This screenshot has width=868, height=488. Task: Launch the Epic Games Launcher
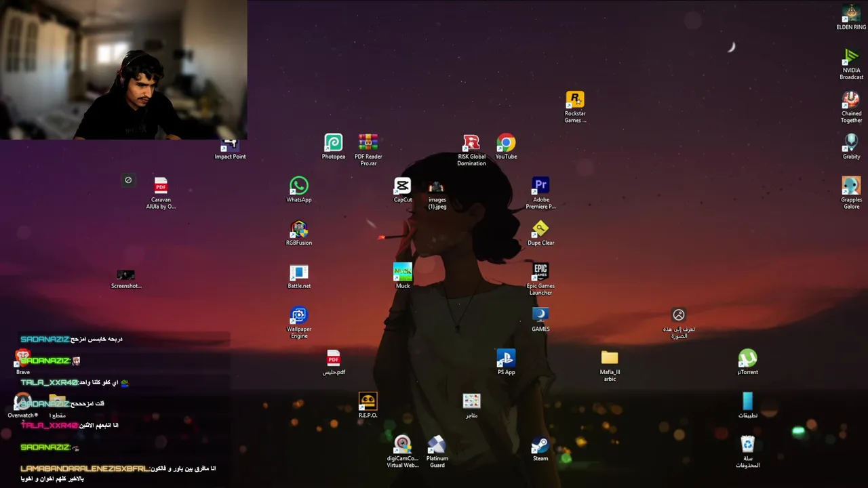[x=540, y=279]
